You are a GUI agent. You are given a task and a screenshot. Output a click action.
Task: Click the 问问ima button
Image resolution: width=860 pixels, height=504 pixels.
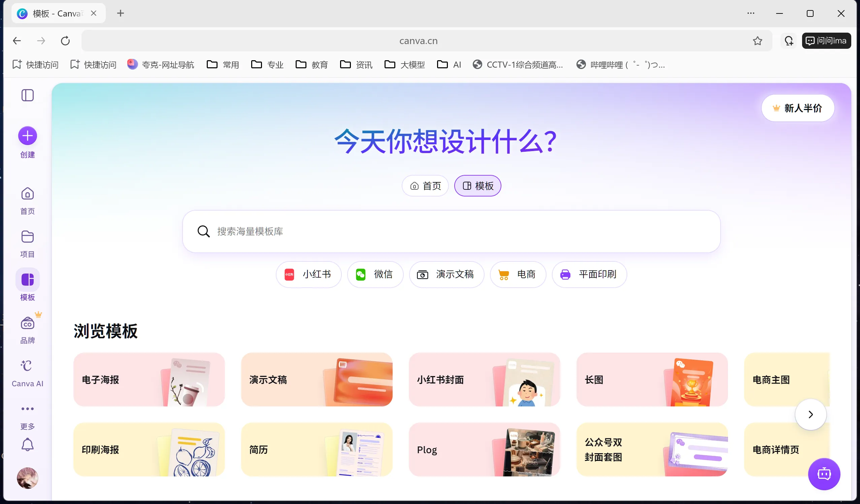point(826,41)
